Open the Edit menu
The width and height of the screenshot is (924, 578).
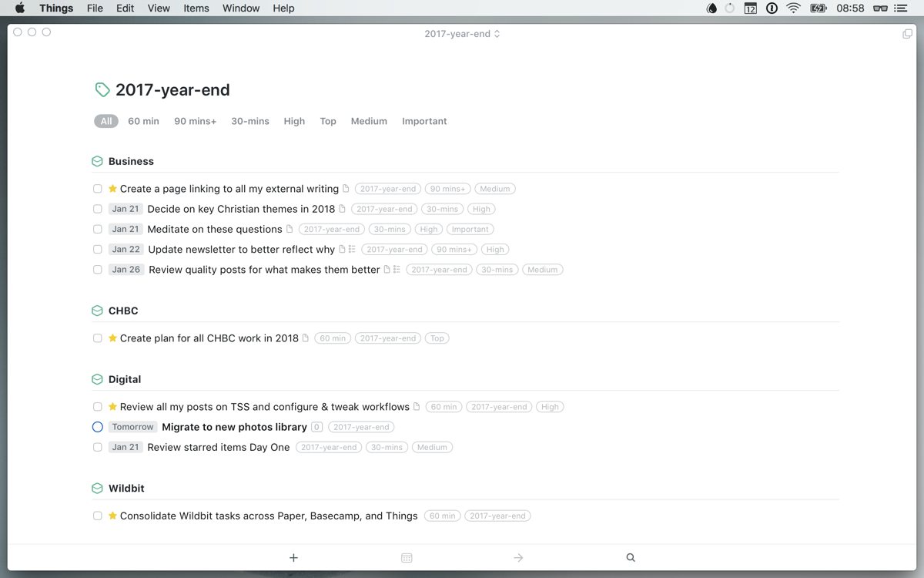125,8
